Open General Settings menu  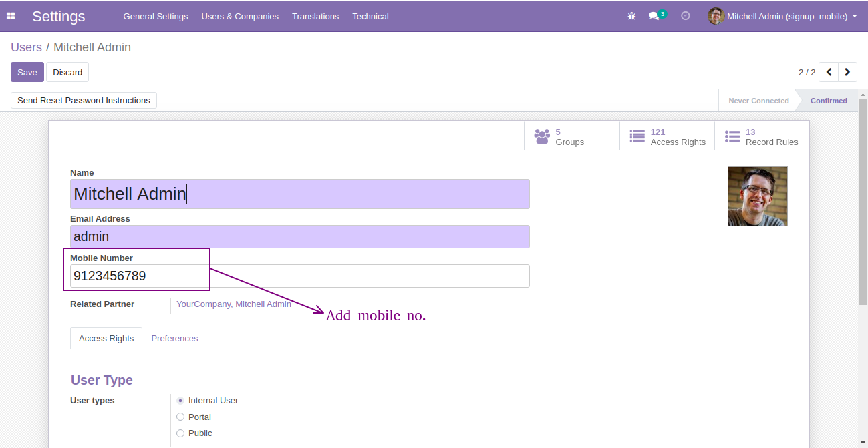pos(156,16)
